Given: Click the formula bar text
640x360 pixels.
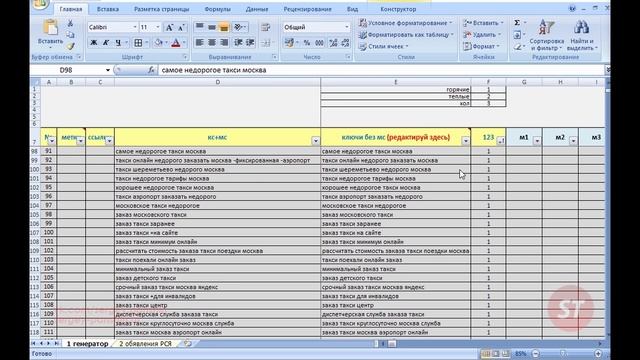Looking at the screenshot, I should click(x=214, y=70).
